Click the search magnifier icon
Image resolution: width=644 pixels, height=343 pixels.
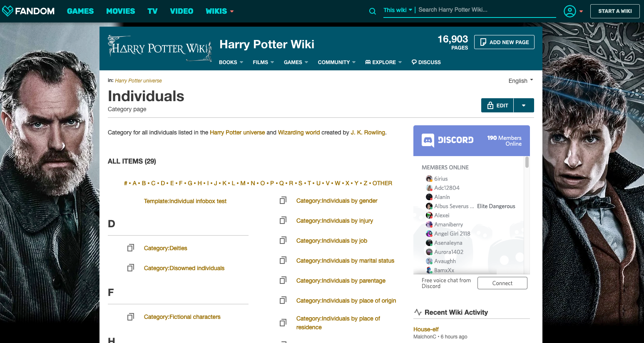(x=373, y=11)
